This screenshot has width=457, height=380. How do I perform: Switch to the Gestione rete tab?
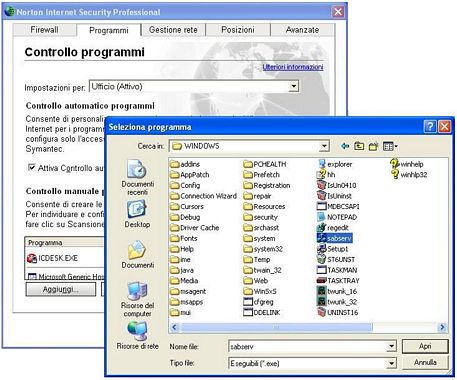pyautogui.click(x=173, y=30)
